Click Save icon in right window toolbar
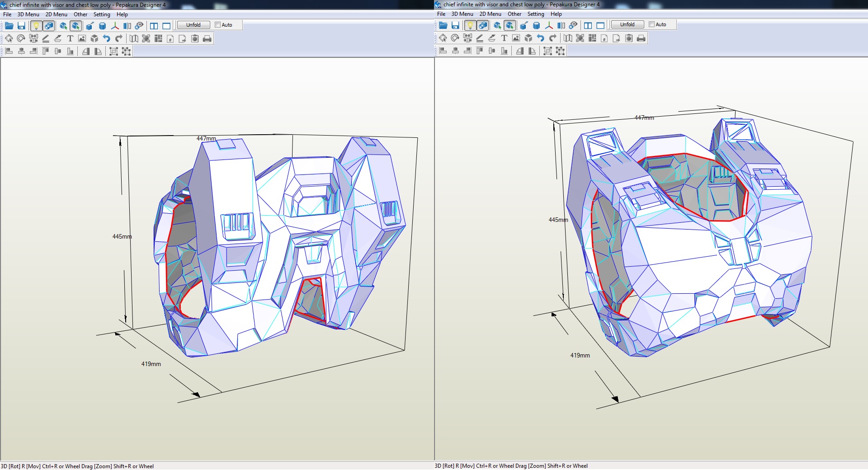Image resolution: width=868 pixels, height=470 pixels. point(455,25)
